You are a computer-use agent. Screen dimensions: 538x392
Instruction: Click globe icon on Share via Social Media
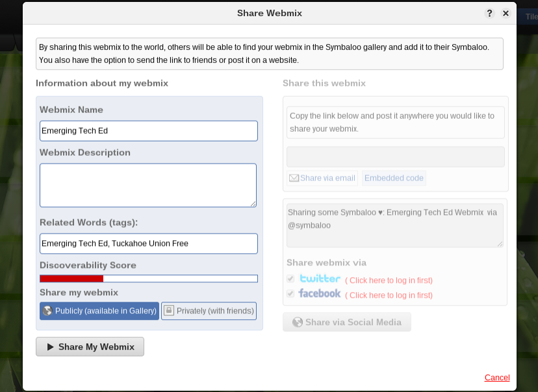[x=298, y=322]
